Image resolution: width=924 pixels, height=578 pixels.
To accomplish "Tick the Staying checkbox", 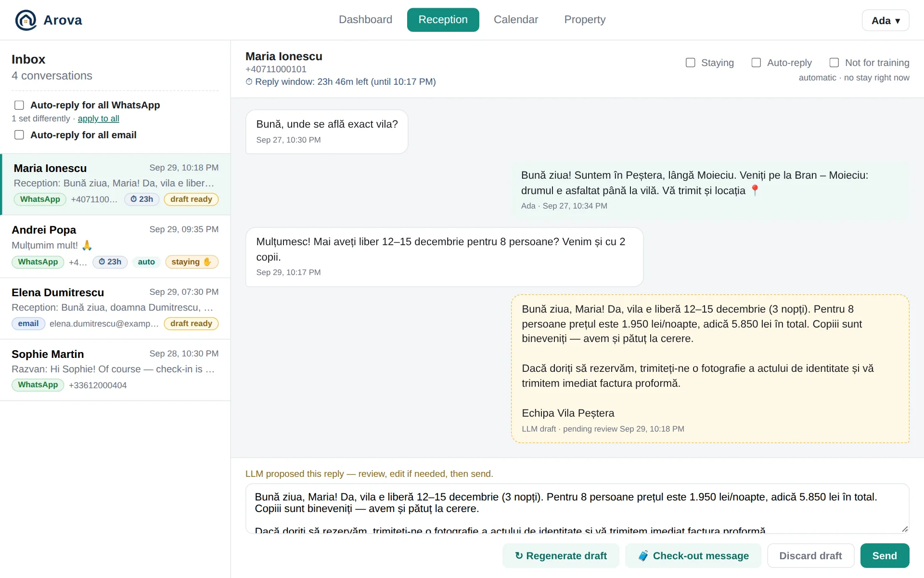I will [690, 63].
